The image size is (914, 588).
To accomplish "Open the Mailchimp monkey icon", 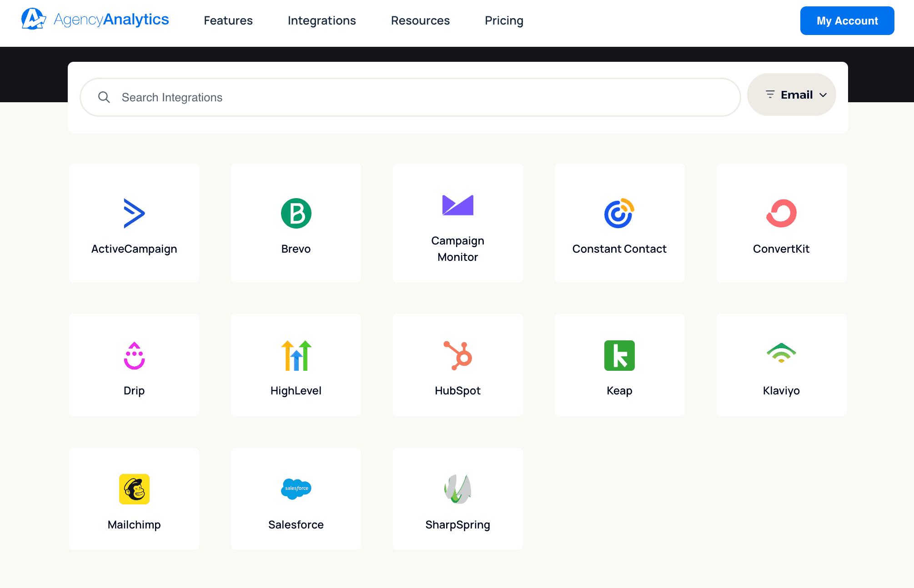I will [x=134, y=489].
